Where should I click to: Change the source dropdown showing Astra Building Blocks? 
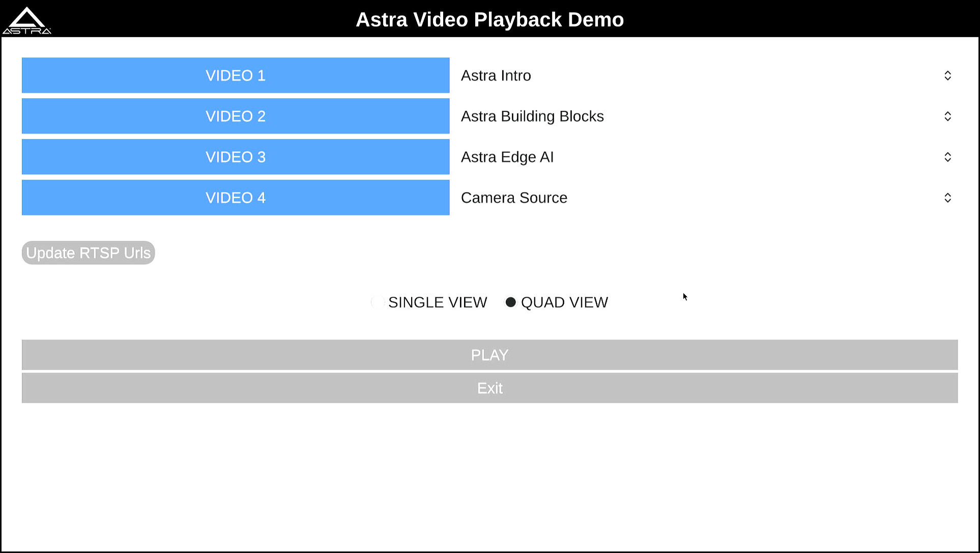[x=947, y=116]
